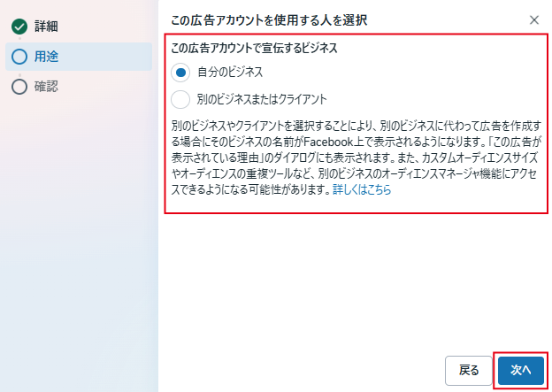Viewport: 552px width, 392px height.
Task: Open the 詳しくはこちら link
Action: tap(362, 189)
